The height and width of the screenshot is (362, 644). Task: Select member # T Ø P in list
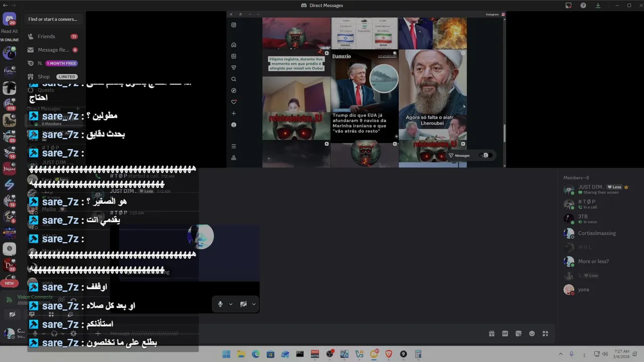[x=597, y=204]
